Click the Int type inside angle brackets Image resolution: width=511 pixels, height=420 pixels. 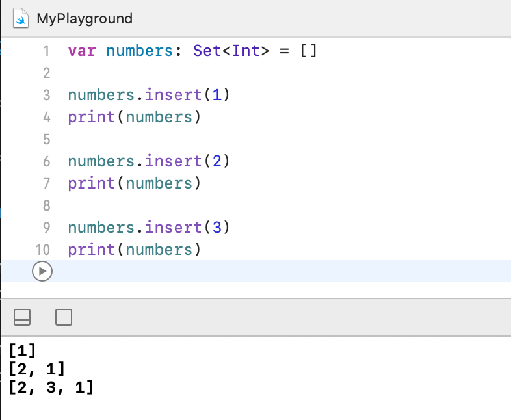pyautogui.click(x=246, y=51)
